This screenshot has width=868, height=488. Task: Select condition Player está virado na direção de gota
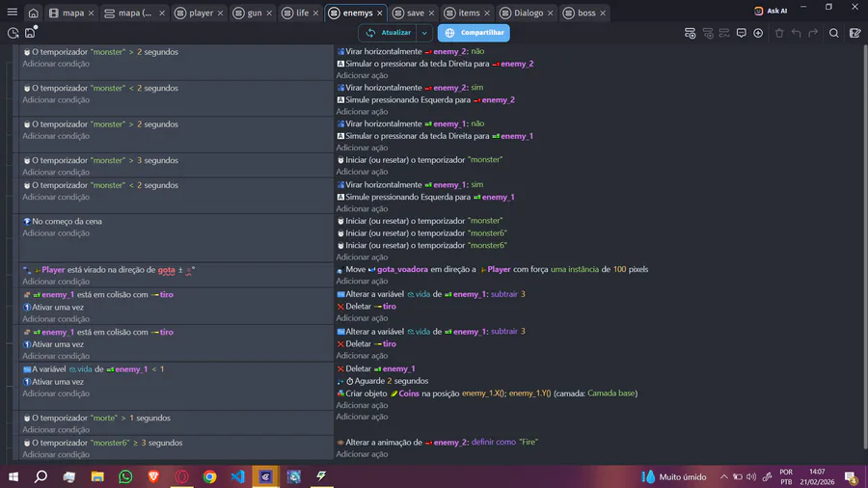[x=110, y=270]
